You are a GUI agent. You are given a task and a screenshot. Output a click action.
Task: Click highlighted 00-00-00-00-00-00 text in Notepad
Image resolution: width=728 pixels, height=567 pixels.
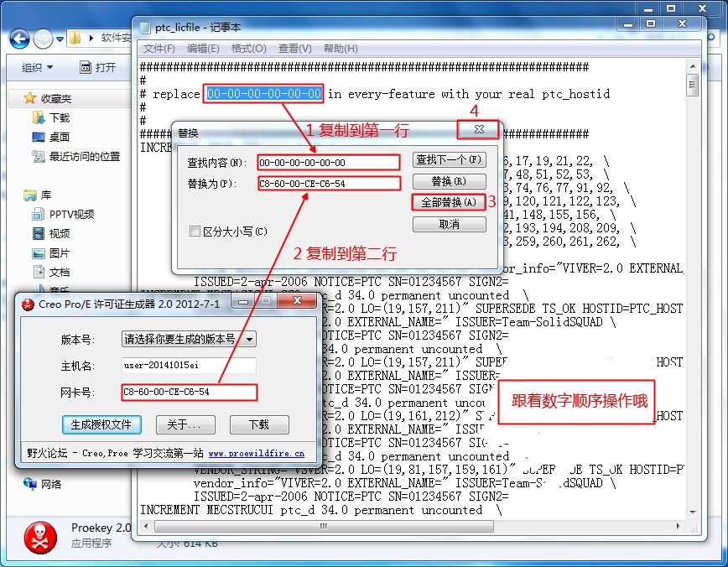click(x=263, y=94)
